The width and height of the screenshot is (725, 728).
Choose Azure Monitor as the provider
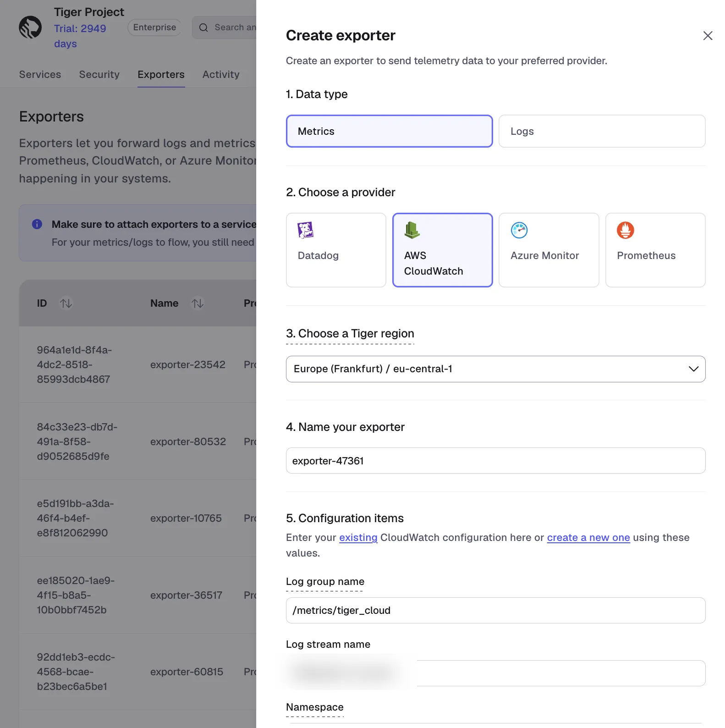tap(549, 250)
